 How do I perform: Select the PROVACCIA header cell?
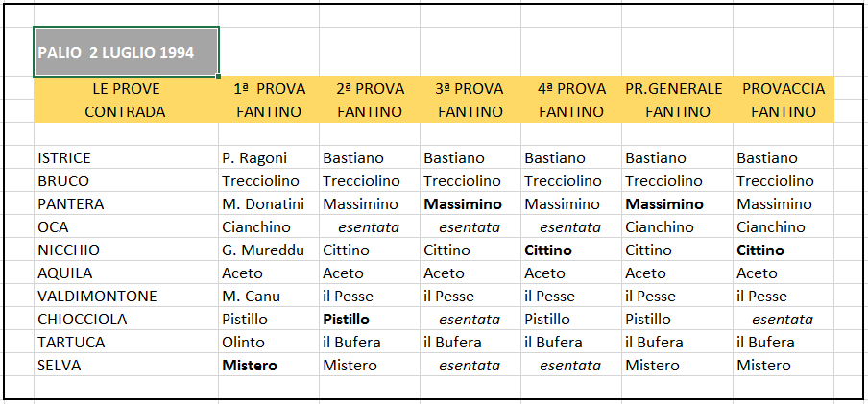coord(784,88)
